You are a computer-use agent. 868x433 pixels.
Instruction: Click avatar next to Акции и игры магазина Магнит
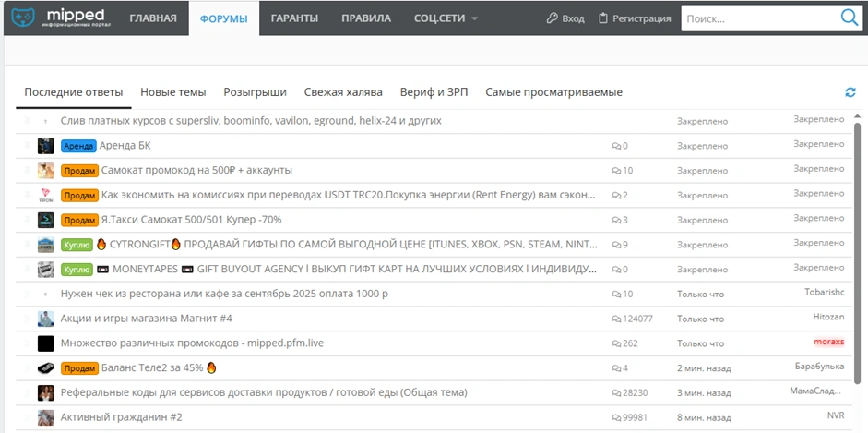(x=45, y=319)
